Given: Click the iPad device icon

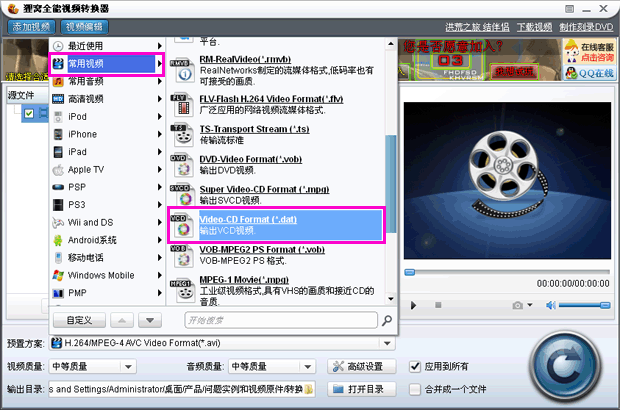Looking at the screenshot, I should pos(58,152).
